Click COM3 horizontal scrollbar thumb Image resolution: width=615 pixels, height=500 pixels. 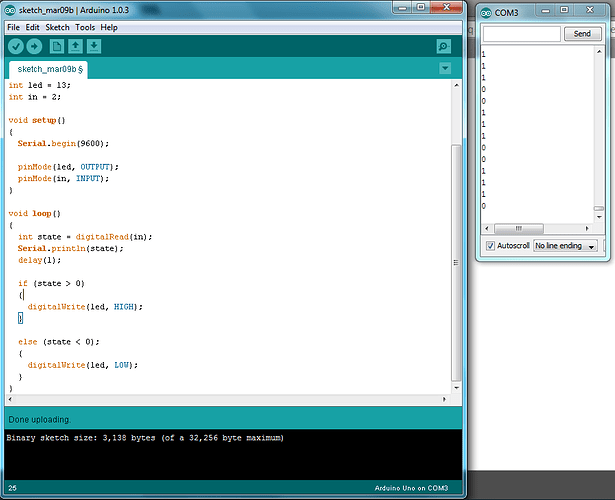coord(519,228)
